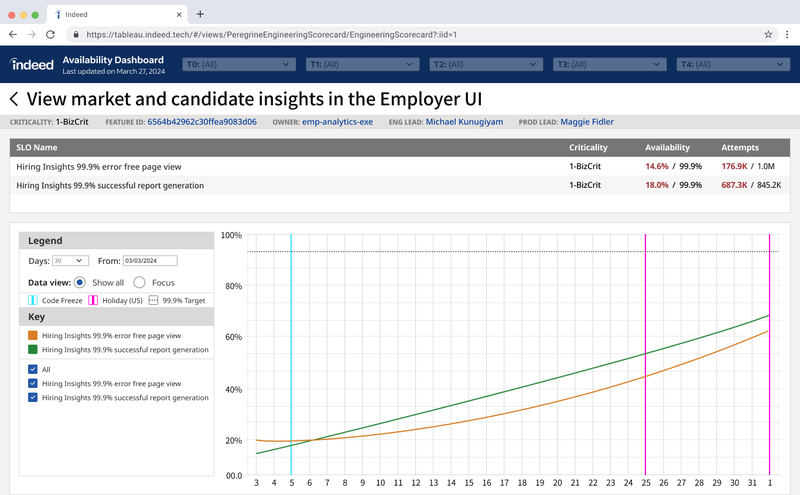Click the 99.9% Target legend icon
The image size is (800, 495).
153,300
